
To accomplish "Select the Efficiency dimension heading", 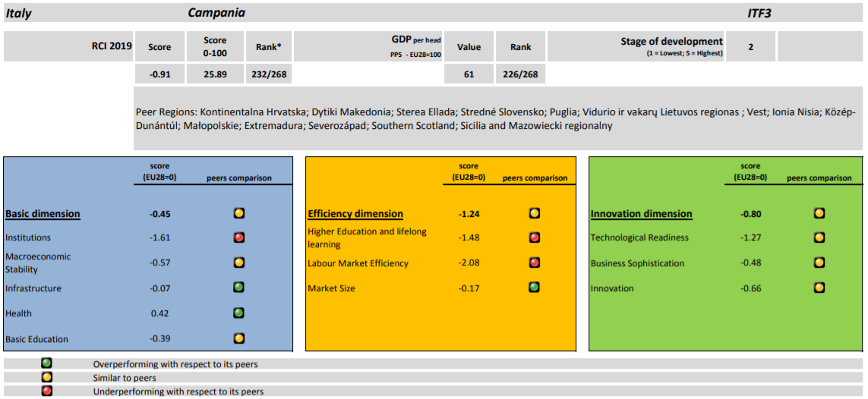I will click(355, 214).
